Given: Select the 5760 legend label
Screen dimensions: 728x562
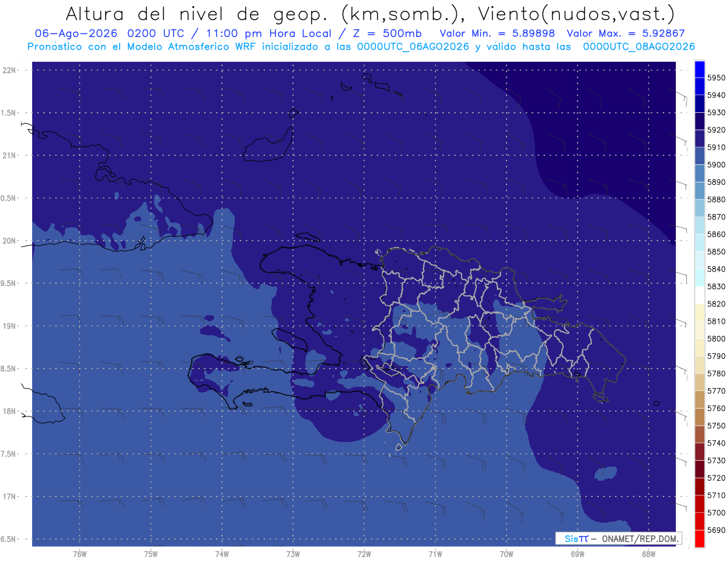Looking at the screenshot, I should pyautogui.click(x=716, y=408).
